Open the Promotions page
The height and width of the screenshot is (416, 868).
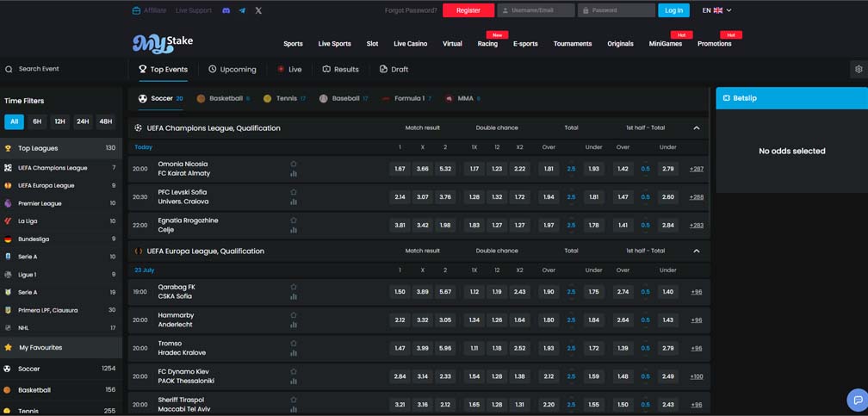click(714, 44)
